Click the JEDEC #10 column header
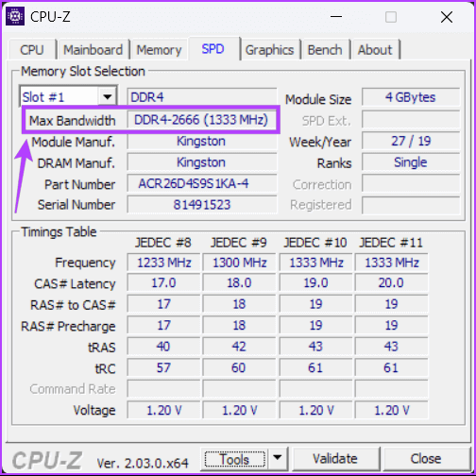The image size is (476, 476). (315, 243)
